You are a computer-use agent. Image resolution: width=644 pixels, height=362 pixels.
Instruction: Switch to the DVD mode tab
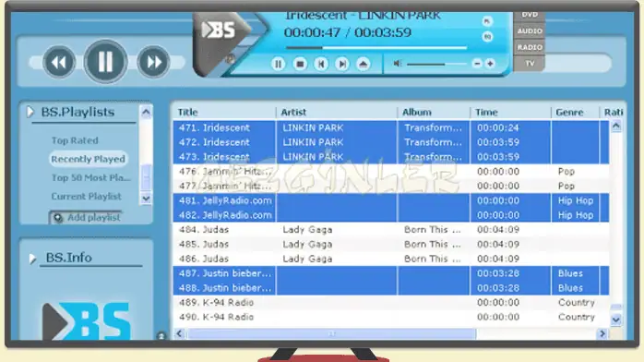(x=530, y=15)
